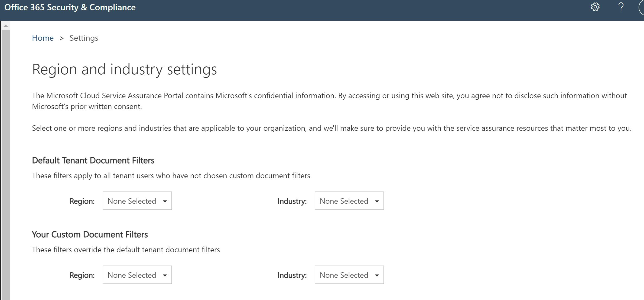Open the account avatar circle at top right

642,8
